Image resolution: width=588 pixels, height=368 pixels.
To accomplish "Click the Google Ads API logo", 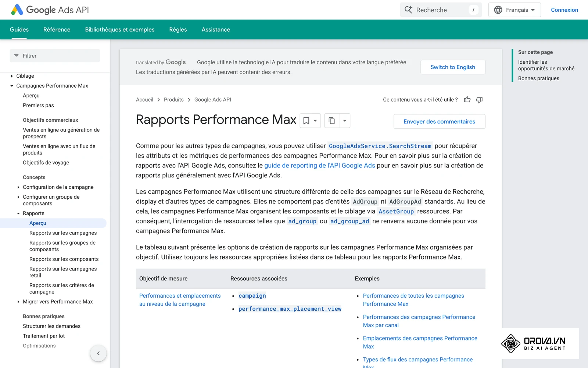I will click(x=50, y=10).
